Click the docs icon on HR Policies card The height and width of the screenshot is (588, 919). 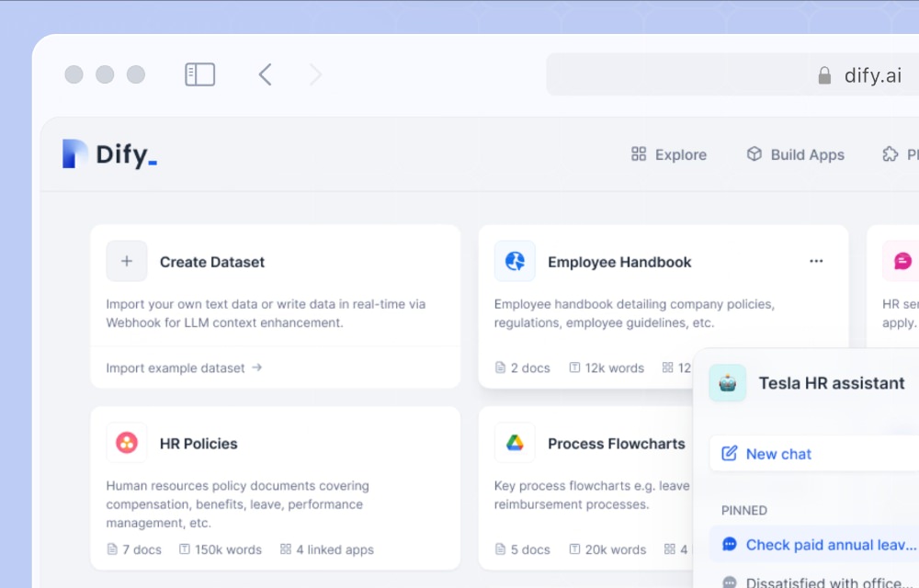click(x=112, y=548)
